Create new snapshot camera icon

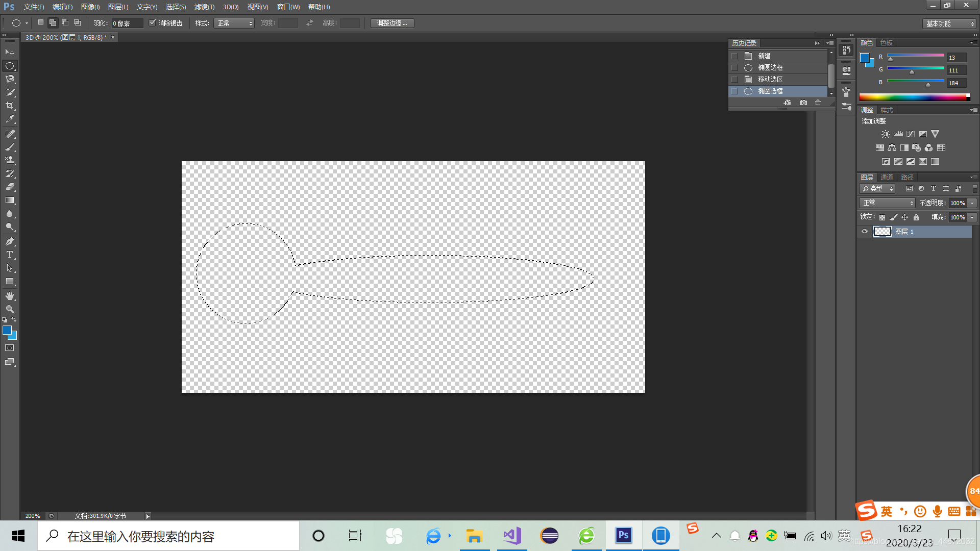coord(803,103)
